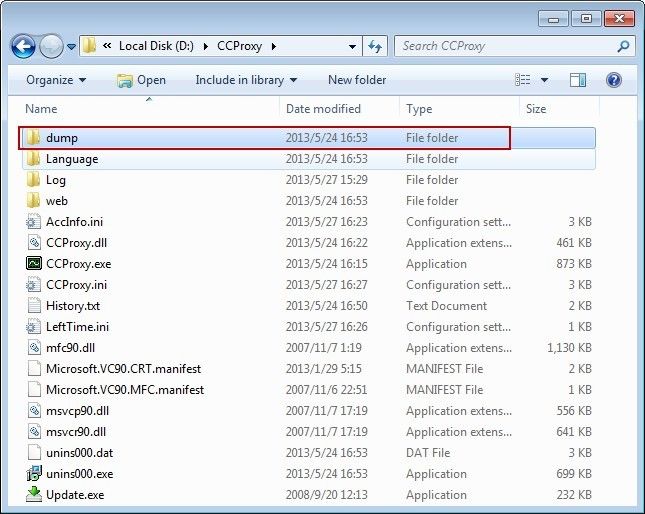Viewport: 645px width, 514px height.
Task: Click the search magnifier icon
Action: pos(623,46)
